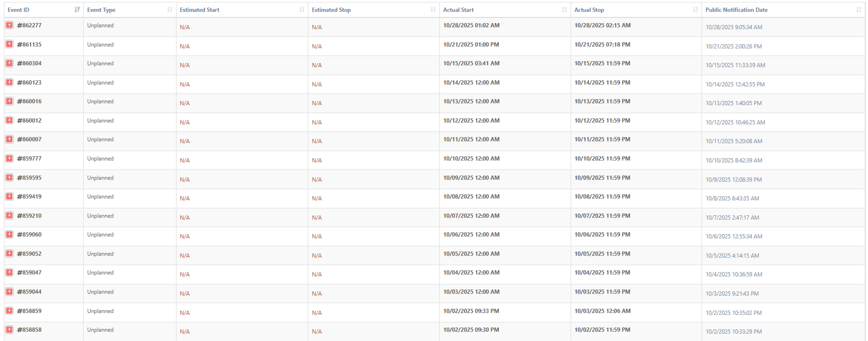Screen dimensions: 868x341
Task: Expand event #858858 plus button
Action: (9, 329)
